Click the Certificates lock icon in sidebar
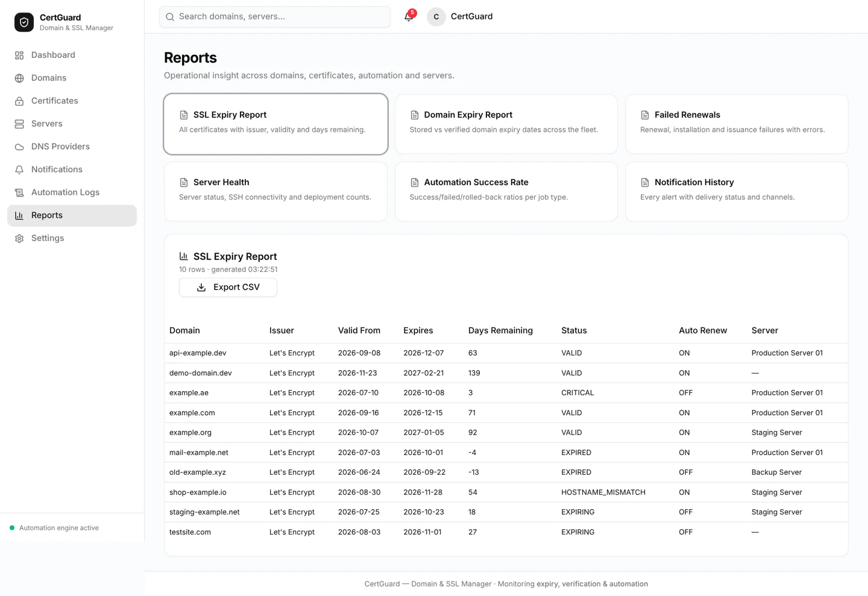 point(19,101)
